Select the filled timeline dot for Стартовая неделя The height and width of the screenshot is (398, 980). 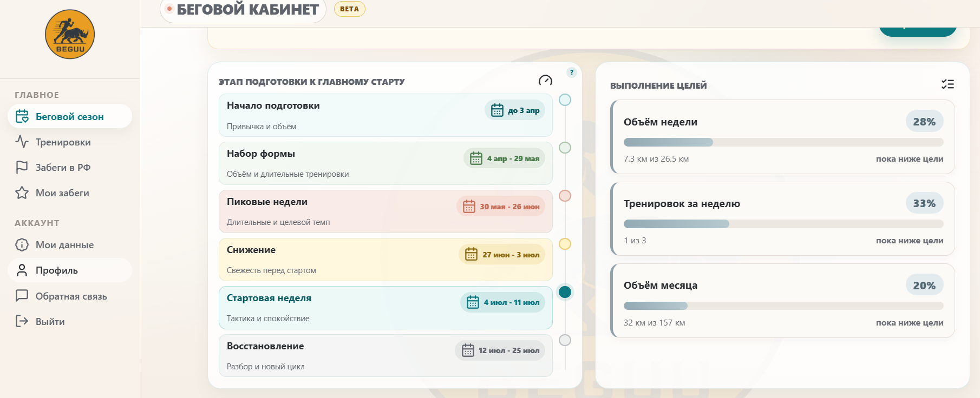pyautogui.click(x=565, y=292)
